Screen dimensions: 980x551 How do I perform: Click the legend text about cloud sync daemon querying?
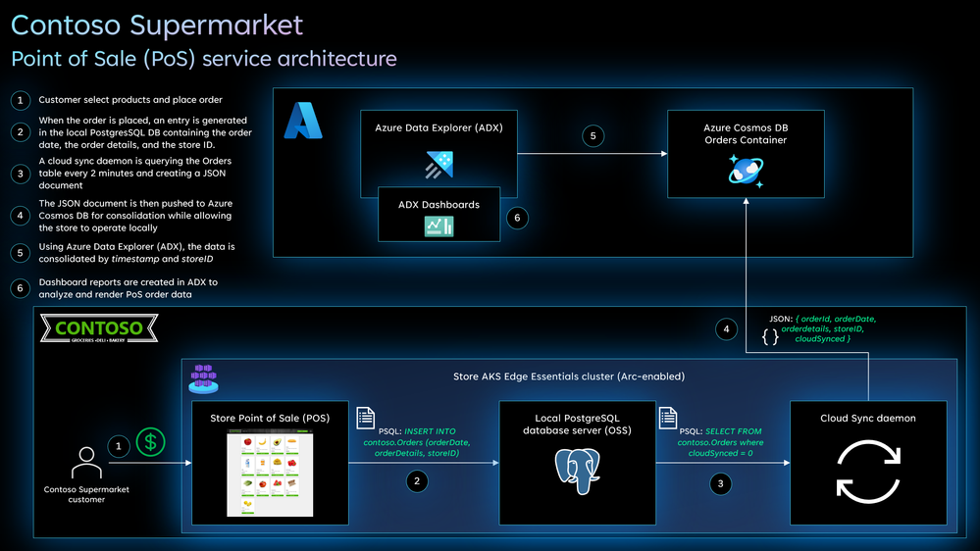point(135,174)
